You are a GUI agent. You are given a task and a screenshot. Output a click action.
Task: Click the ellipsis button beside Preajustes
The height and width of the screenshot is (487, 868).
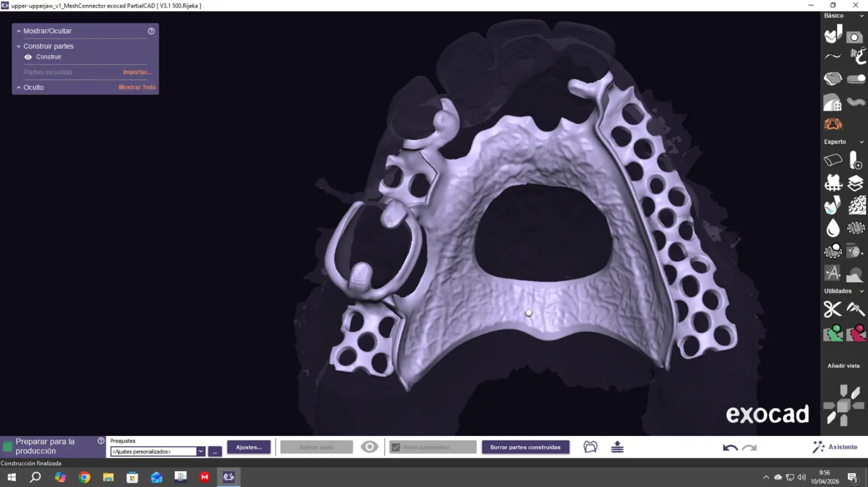tap(215, 451)
